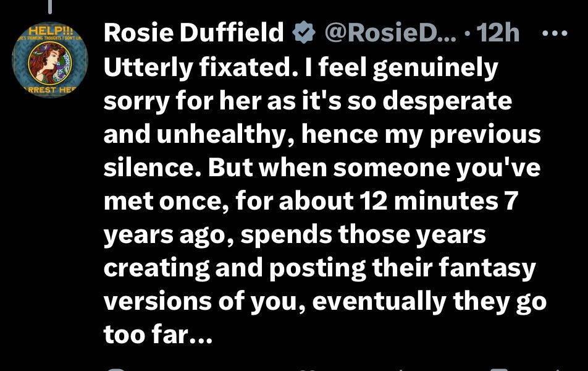This screenshot has height=371, width=588.
Task: Open Rosie Duffield's profile avatar picture
Action: pos(50,61)
